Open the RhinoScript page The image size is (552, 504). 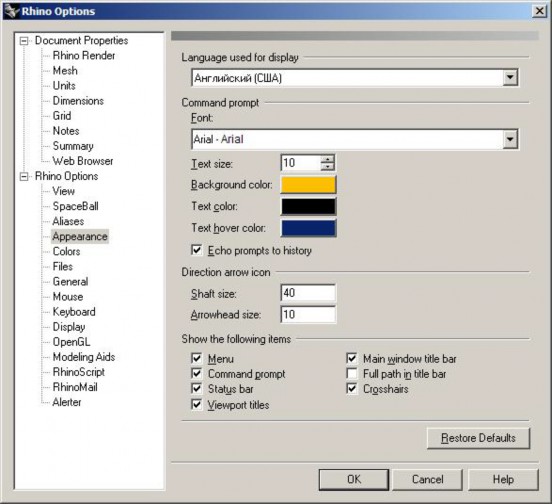coord(79,372)
